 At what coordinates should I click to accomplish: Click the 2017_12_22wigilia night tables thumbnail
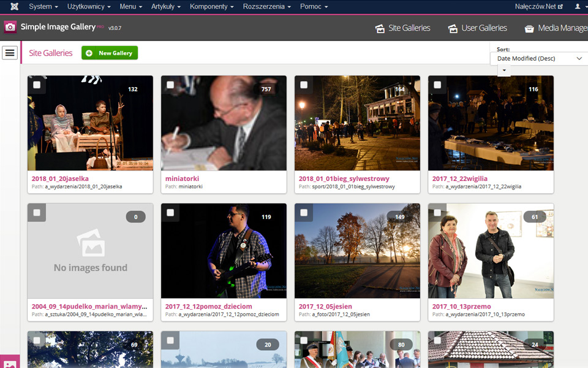(x=491, y=123)
